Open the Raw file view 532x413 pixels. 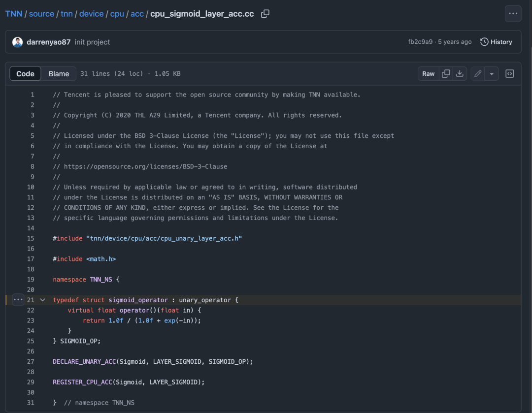428,73
